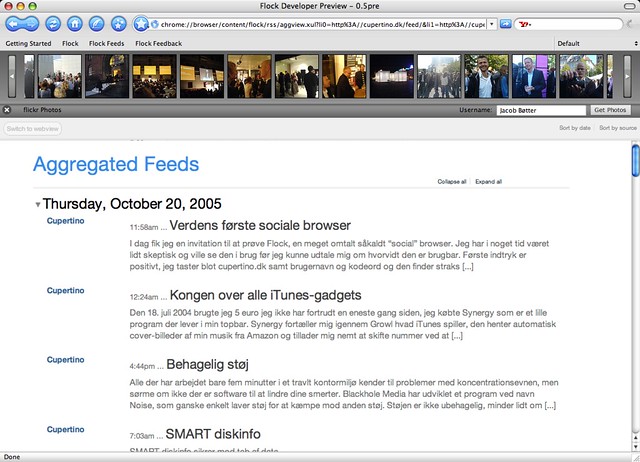Viewport: 640px width, 462px height.
Task: Open thumbnail of man pointing at camera
Action: [x=581, y=76]
